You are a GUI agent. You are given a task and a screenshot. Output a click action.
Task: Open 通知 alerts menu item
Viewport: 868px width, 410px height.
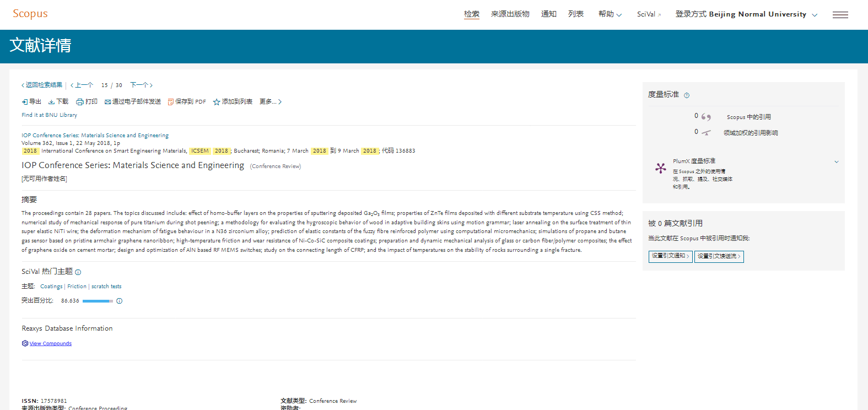click(549, 14)
